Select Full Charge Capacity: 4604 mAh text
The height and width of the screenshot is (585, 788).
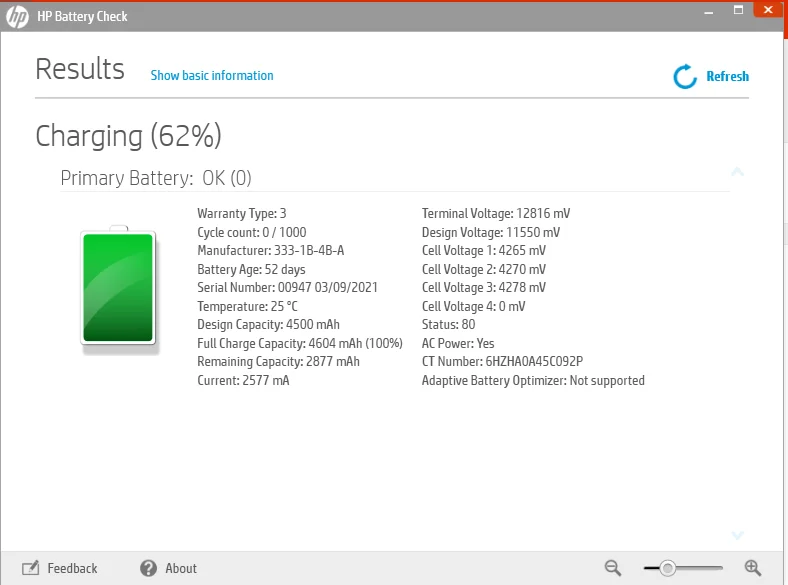tap(300, 343)
